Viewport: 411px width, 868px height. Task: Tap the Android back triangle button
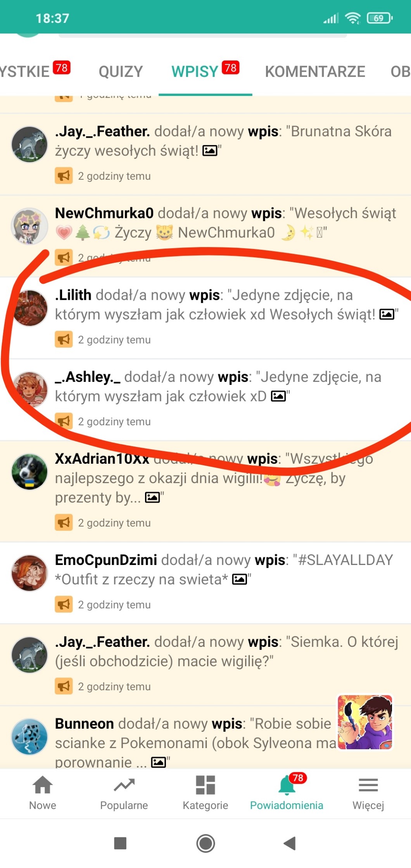pos(290,843)
